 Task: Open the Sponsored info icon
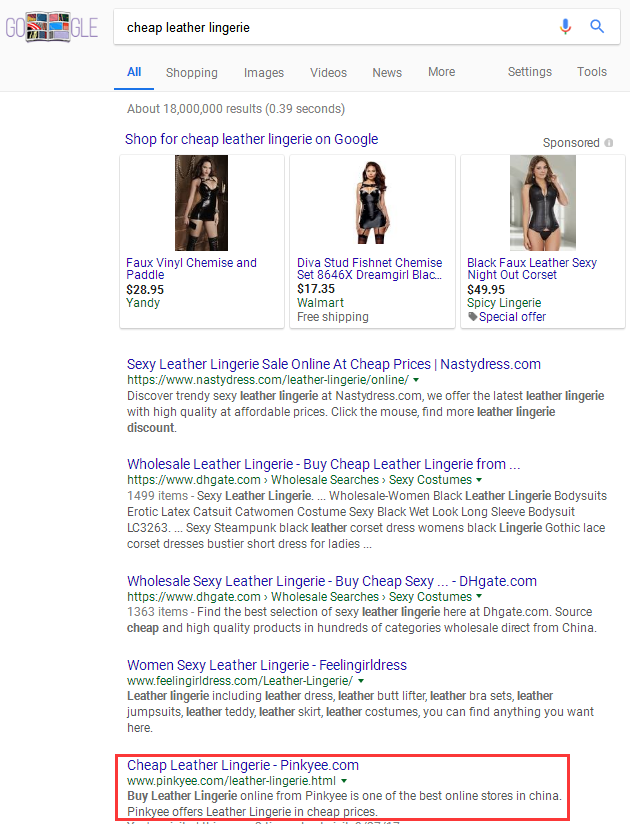click(608, 142)
